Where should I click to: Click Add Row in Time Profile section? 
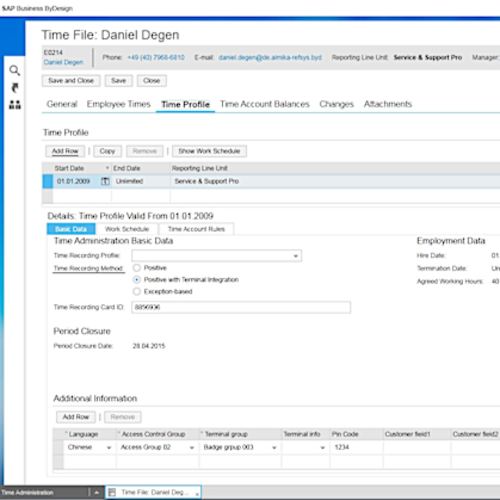click(65, 151)
